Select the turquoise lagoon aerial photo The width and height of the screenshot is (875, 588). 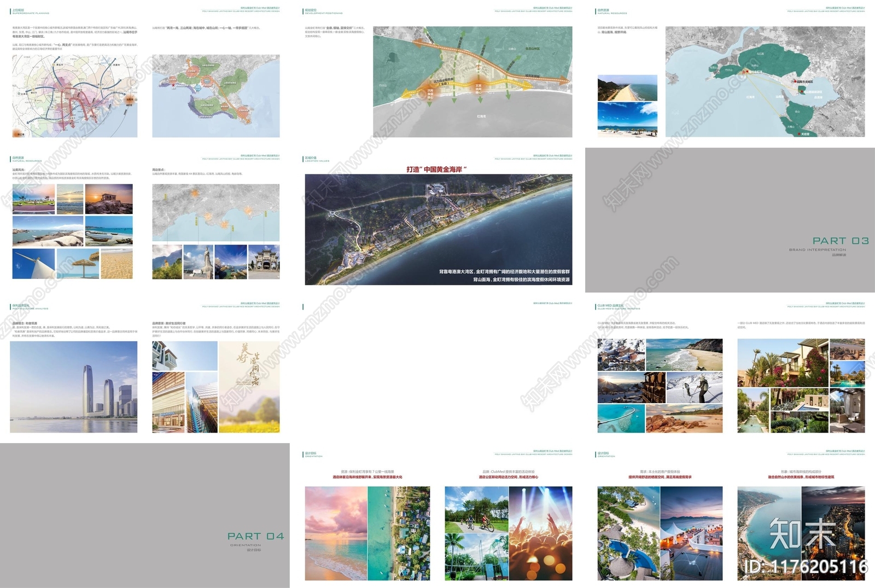click(x=621, y=419)
